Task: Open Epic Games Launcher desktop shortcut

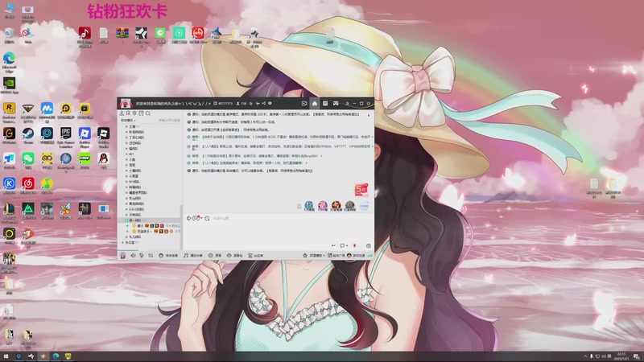Action: [x=66, y=137]
